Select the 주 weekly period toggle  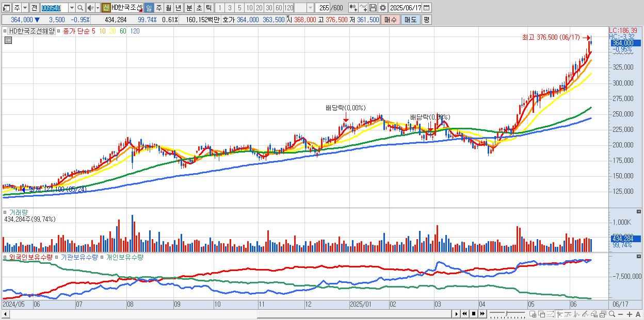point(158,8)
